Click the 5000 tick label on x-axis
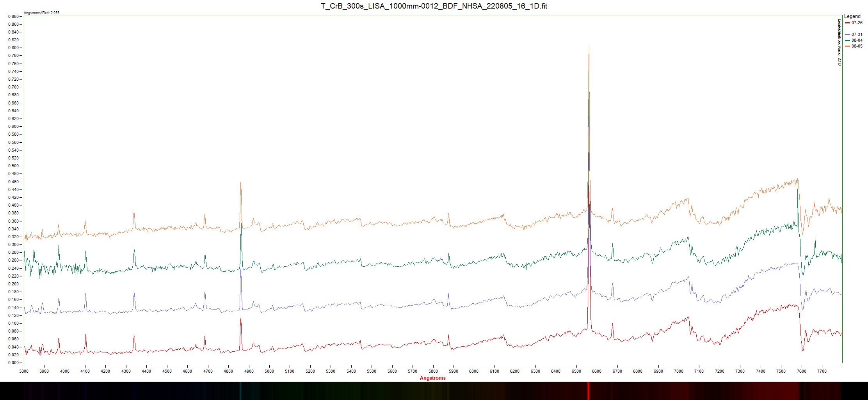Viewport: 868px width, 400px height. (x=269, y=371)
